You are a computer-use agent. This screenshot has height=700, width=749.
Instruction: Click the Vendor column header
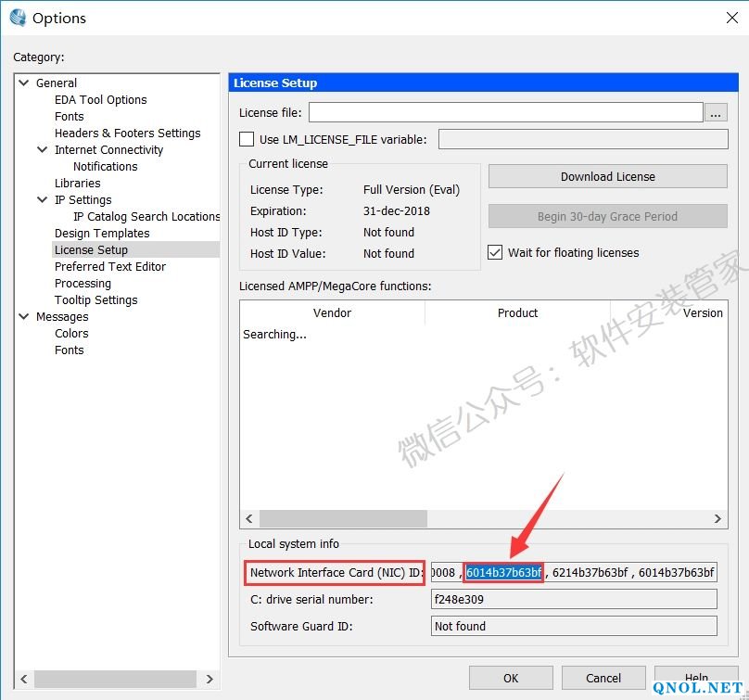tap(332, 313)
